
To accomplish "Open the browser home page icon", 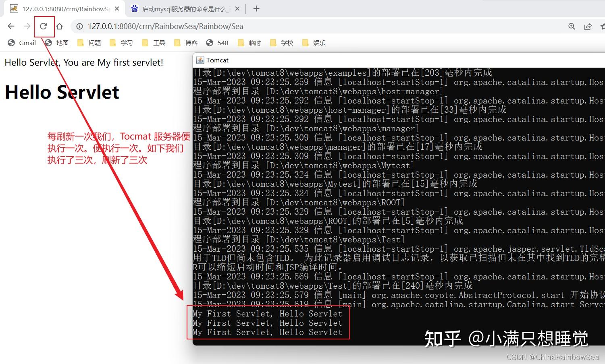I will pos(60,26).
